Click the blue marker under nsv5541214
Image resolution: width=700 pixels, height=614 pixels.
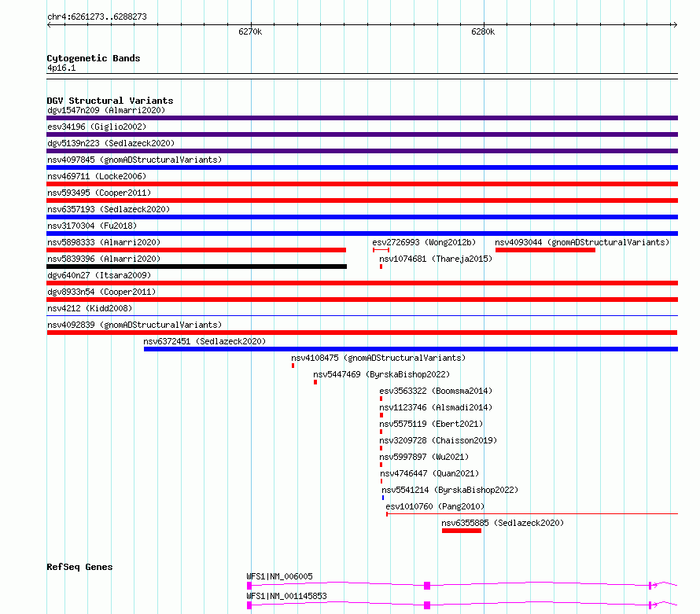(x=382, y=498)
